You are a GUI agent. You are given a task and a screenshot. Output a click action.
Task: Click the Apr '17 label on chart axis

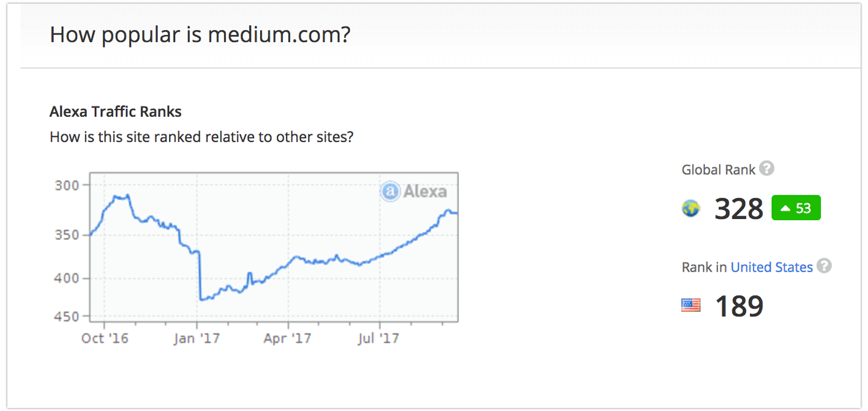(x=288, y=338)
